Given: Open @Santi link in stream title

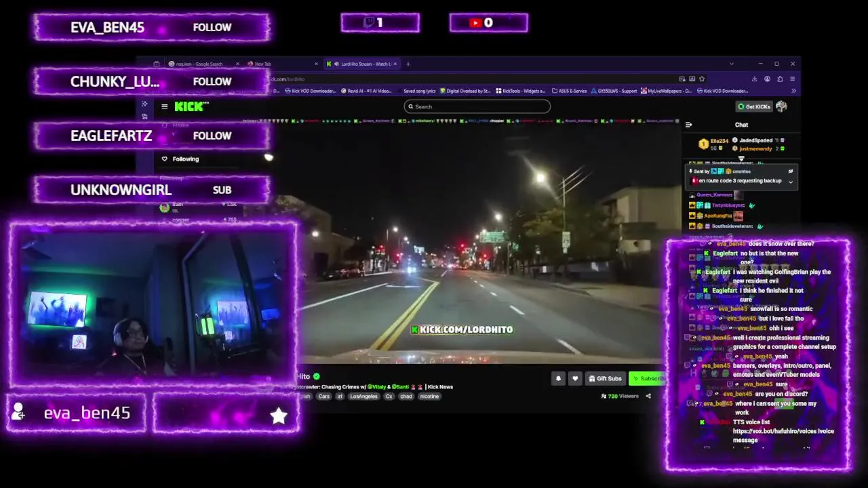Looking at the screenshot, I should [x=399, y=387].
